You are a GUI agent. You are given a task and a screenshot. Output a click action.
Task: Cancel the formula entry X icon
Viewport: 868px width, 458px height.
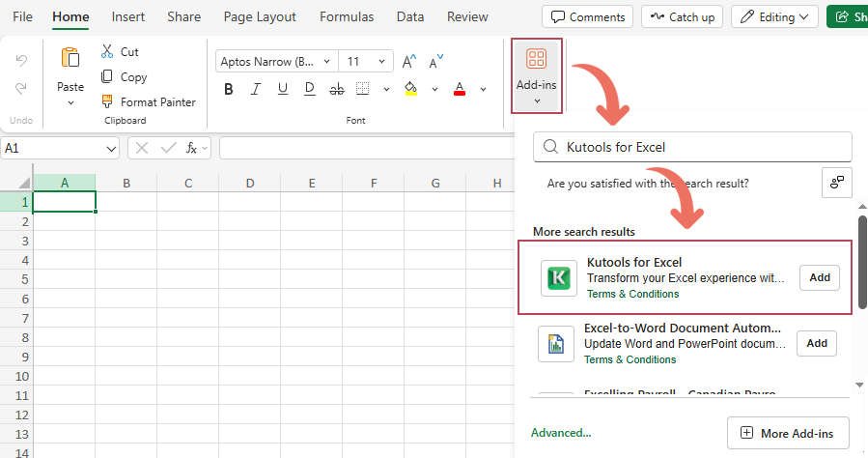142,148
